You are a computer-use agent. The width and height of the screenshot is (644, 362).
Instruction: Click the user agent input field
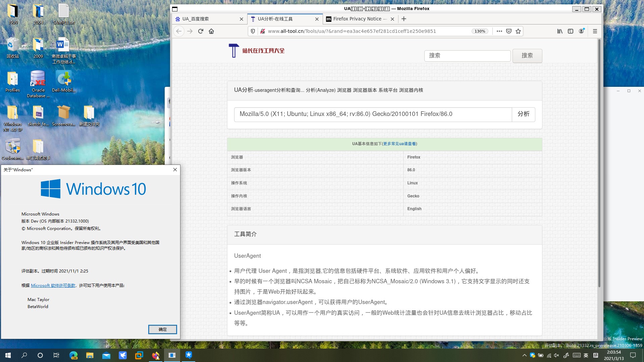click(x=369, y=114)
